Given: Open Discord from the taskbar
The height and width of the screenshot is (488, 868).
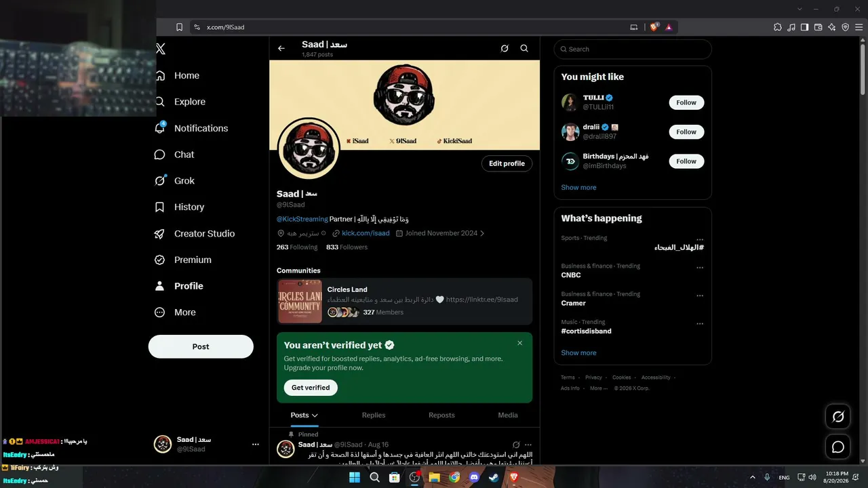Looking at the screenshot, I should pos(474,477).
